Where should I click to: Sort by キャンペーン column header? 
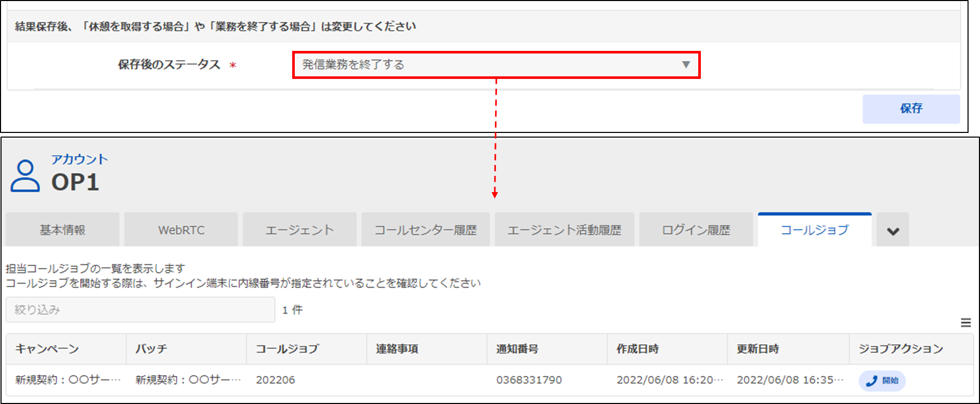47,349
